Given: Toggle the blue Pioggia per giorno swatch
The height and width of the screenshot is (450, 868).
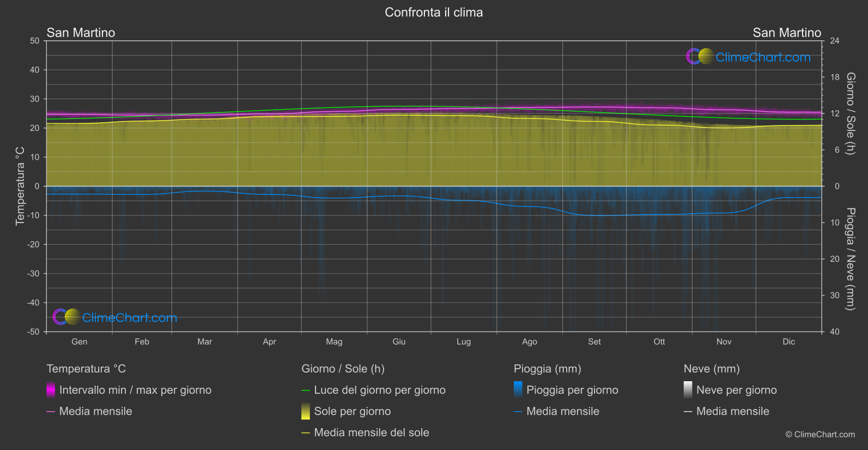Looking at the screenshot, I should click(518, 389).
